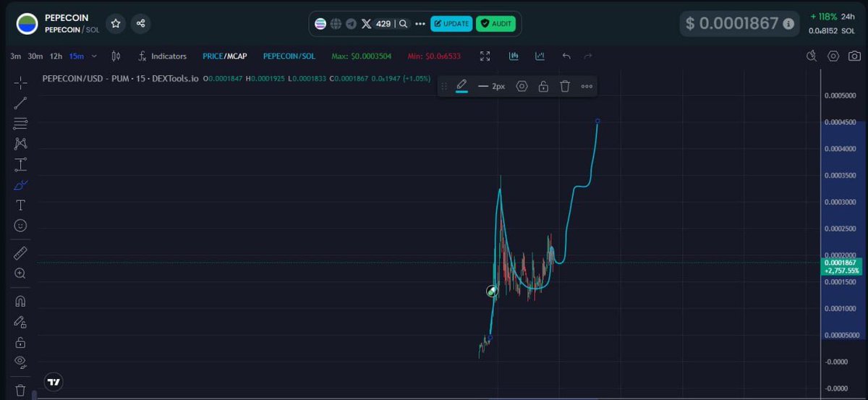Take a chart snapshot with camera
868x400 pixels.
[x=855, y=56]
